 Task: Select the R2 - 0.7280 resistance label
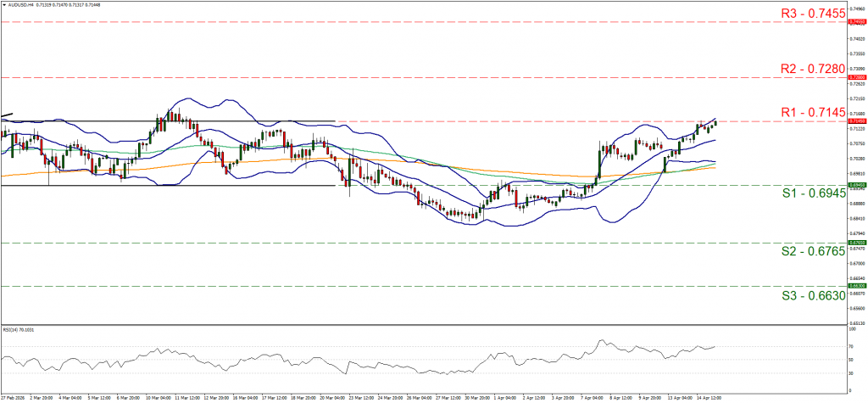click(x=812, y=69)
